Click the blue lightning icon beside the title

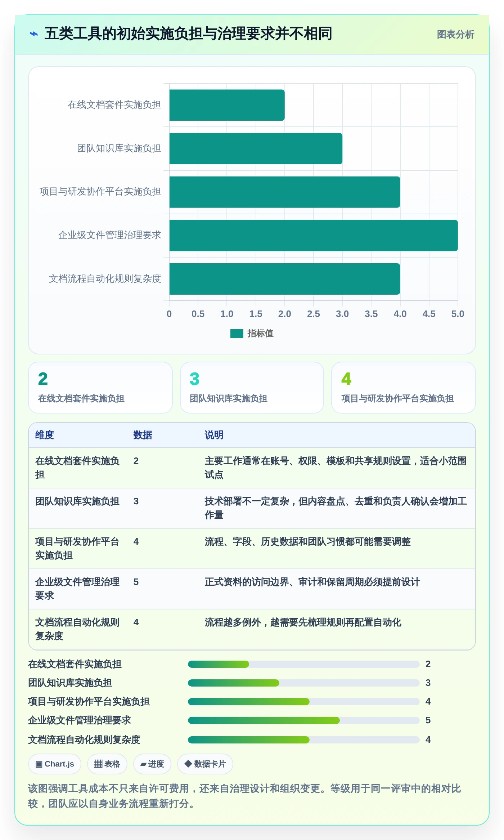click(x=33, y=34)
